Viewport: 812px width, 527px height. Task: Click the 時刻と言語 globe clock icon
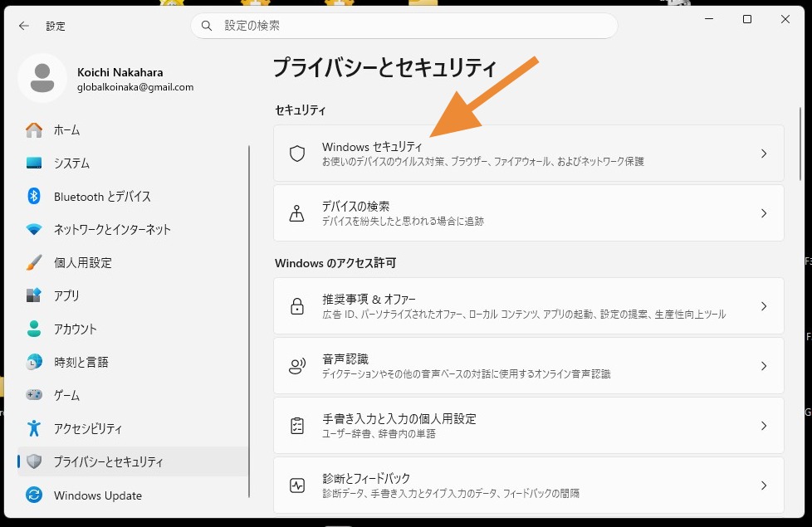tap(34, 362)
